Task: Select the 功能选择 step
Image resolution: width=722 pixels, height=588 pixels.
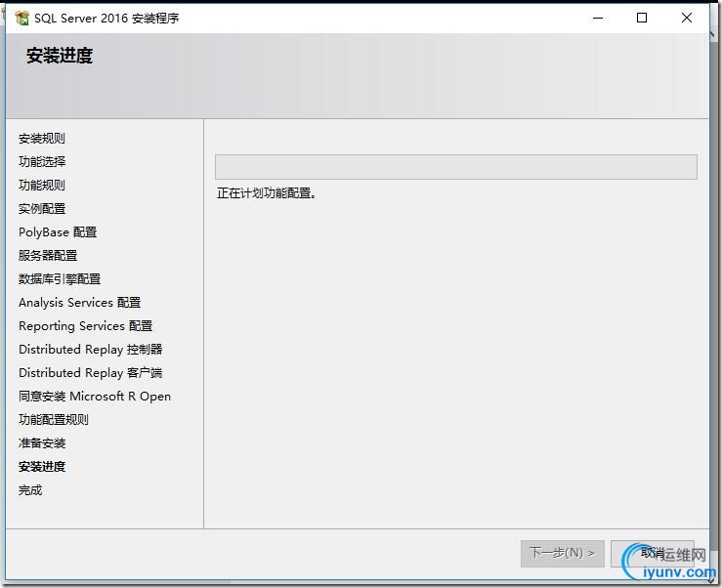Action: pos(42,161)
